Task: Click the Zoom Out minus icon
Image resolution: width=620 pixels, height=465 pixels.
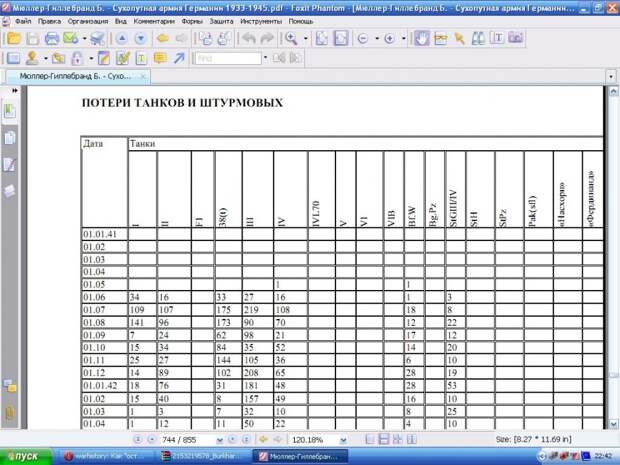Action: click(x=363, y=38)
